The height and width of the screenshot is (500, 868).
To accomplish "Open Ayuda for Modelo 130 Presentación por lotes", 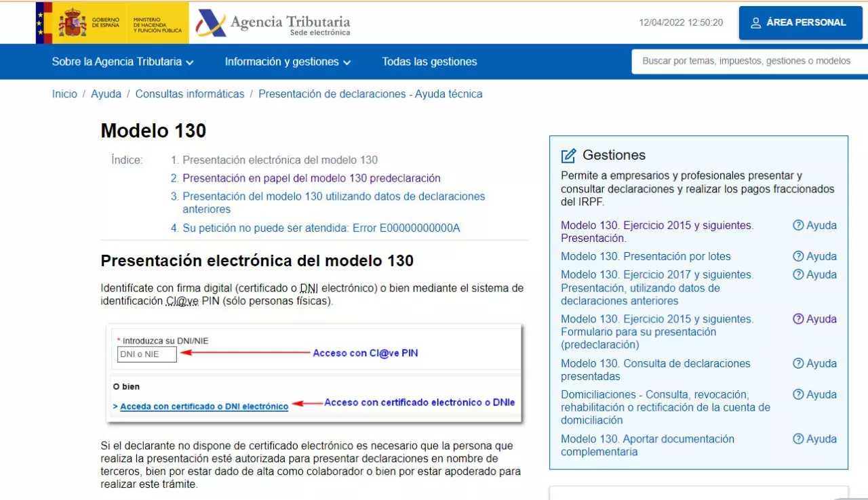I will click(x=815, y=257).
